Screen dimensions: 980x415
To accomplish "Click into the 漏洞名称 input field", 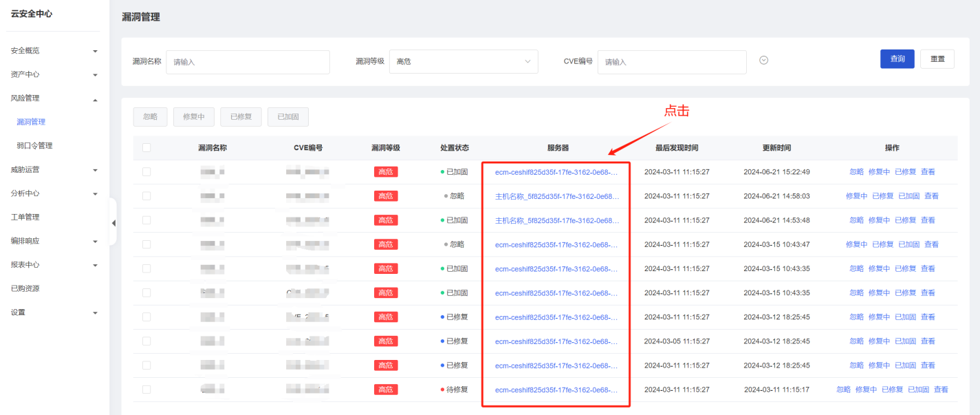I will click(248, 62).
